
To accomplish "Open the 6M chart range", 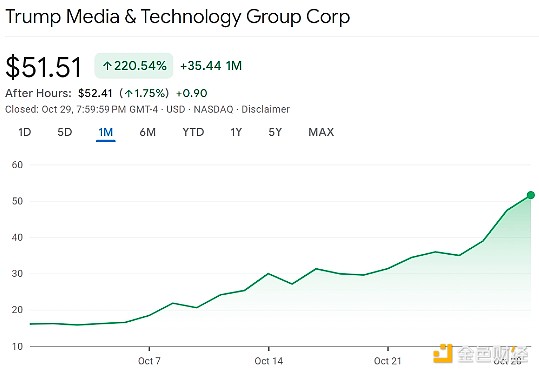I will [x=147, y=132].
